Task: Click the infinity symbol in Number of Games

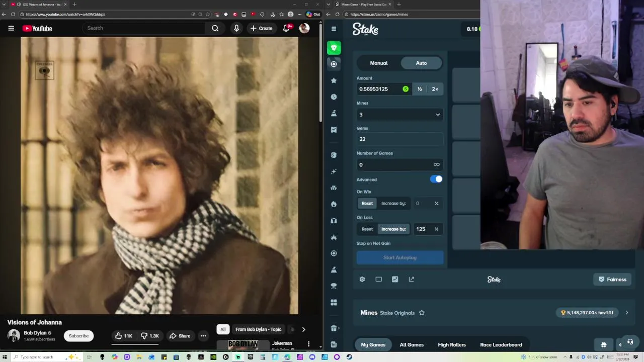Action: [x=436, y=164]
